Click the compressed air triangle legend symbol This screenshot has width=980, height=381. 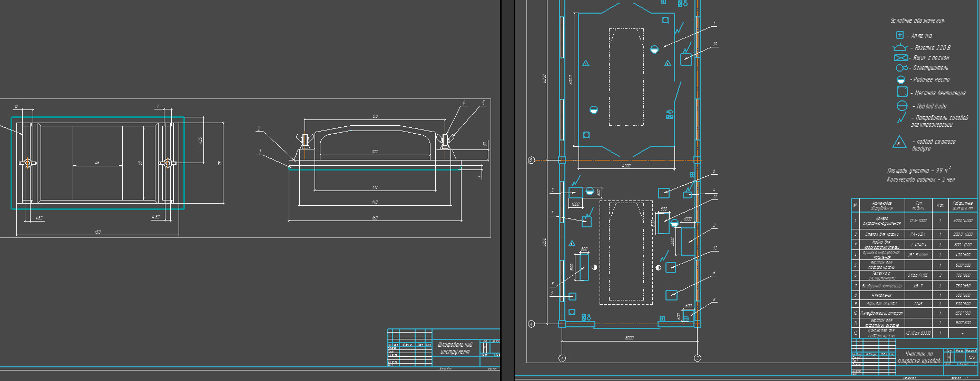tap(899, 142)
